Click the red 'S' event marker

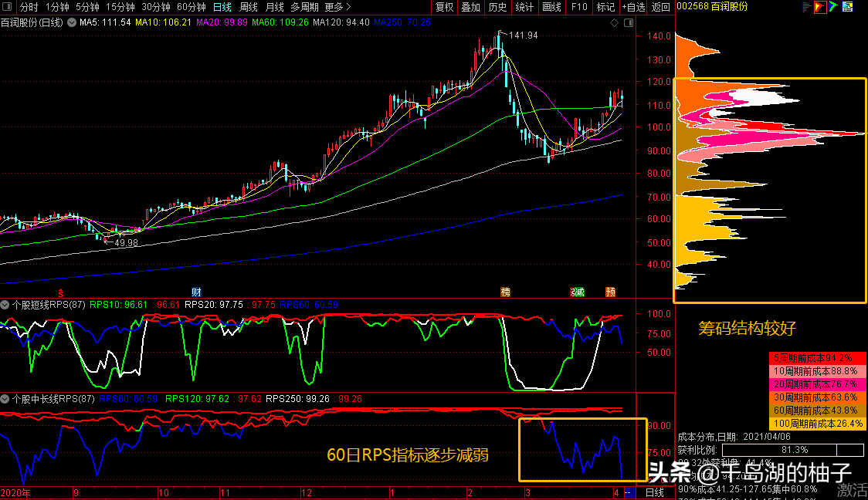[61, 292]
